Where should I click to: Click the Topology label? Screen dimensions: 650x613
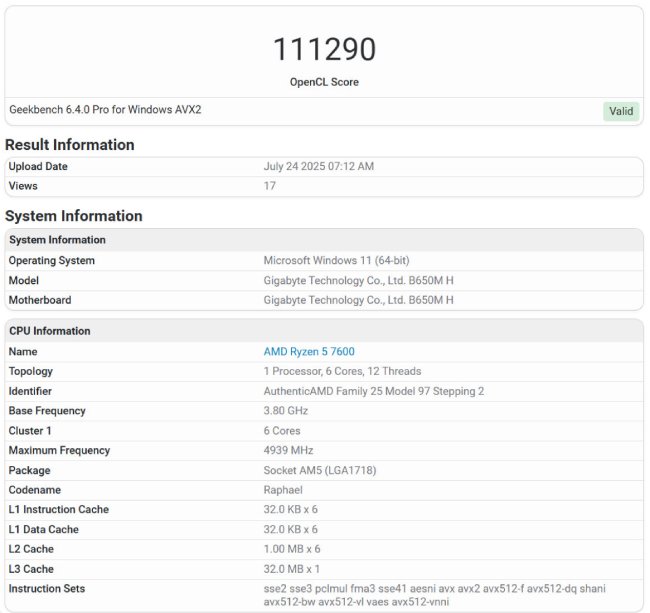31,371
